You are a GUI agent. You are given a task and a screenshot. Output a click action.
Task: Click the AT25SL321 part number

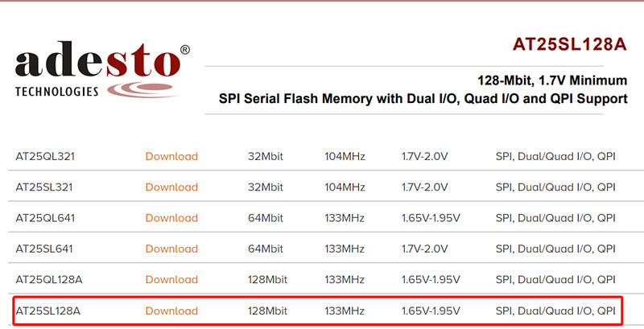(x=44, y=187)
